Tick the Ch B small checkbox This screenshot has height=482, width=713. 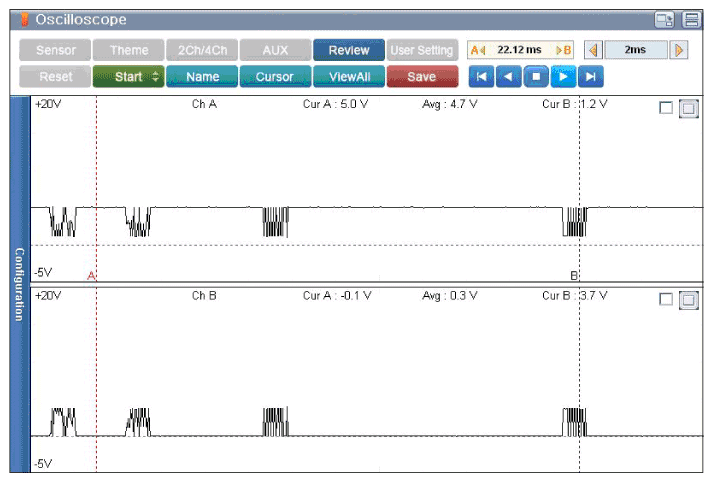tap(666, 299)
